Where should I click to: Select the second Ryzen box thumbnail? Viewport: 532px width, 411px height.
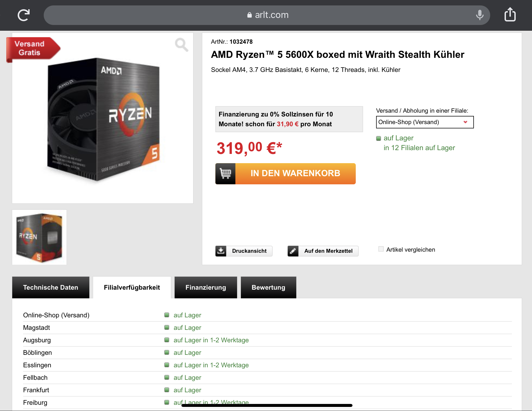pos(39,237)
